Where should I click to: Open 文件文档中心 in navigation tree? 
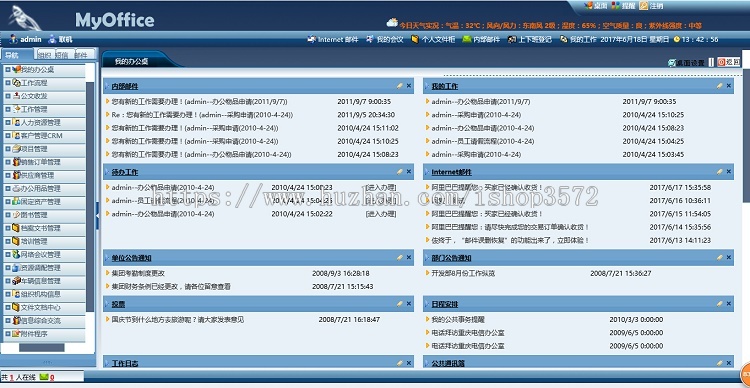point(41,308)
